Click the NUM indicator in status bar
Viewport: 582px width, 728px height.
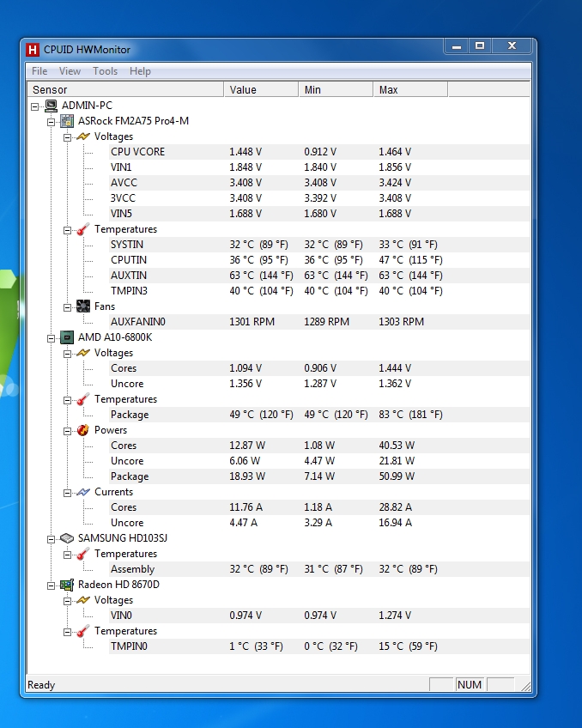pos(470,685)
